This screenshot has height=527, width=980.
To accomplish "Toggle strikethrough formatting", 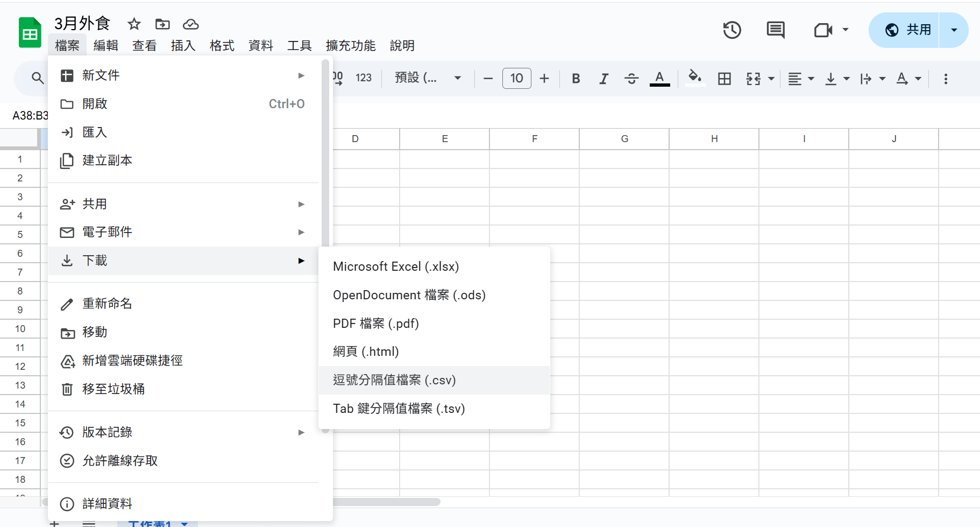I will click(631, 79).
